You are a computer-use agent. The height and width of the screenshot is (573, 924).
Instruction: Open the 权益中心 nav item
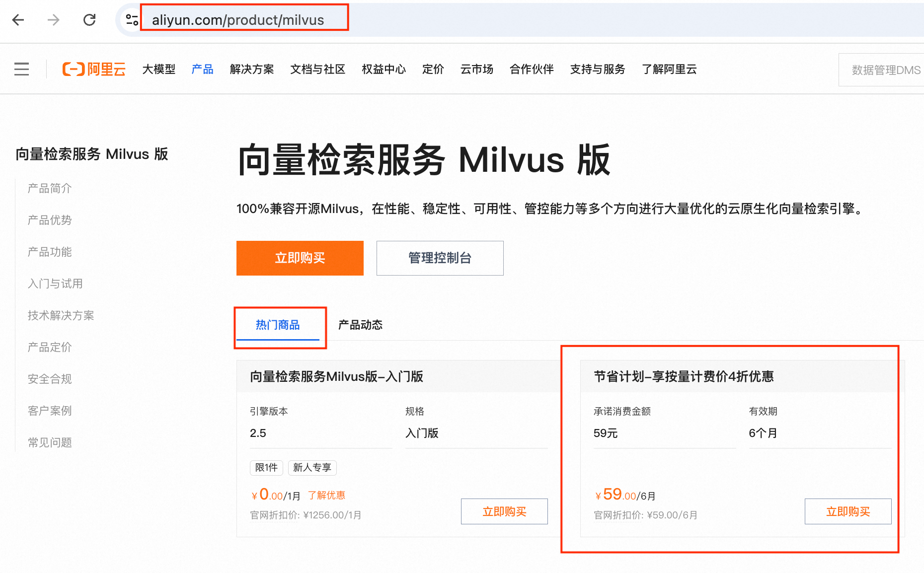pyautogui.click(x=384, y=69)
